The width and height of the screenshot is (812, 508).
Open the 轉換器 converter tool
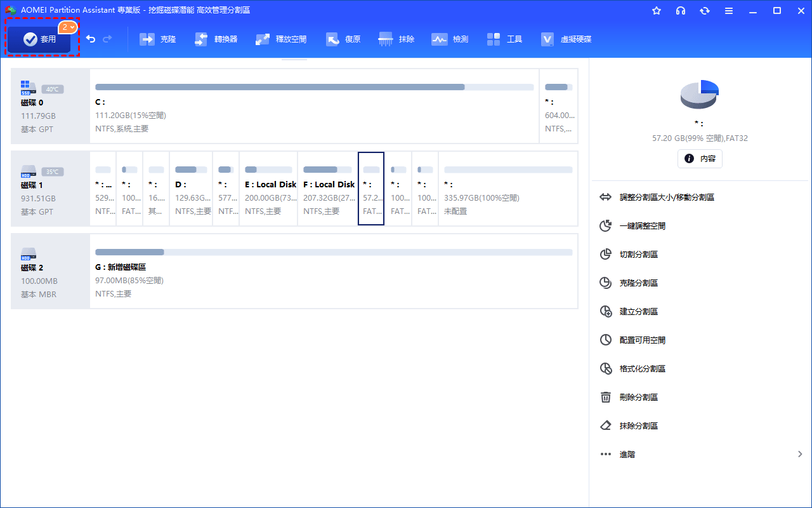pos(216,39)
